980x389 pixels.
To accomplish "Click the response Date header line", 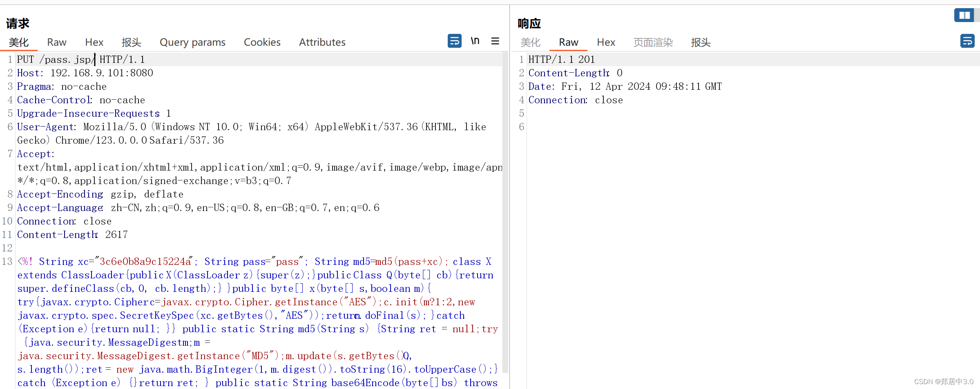I will tap(625, 87).
